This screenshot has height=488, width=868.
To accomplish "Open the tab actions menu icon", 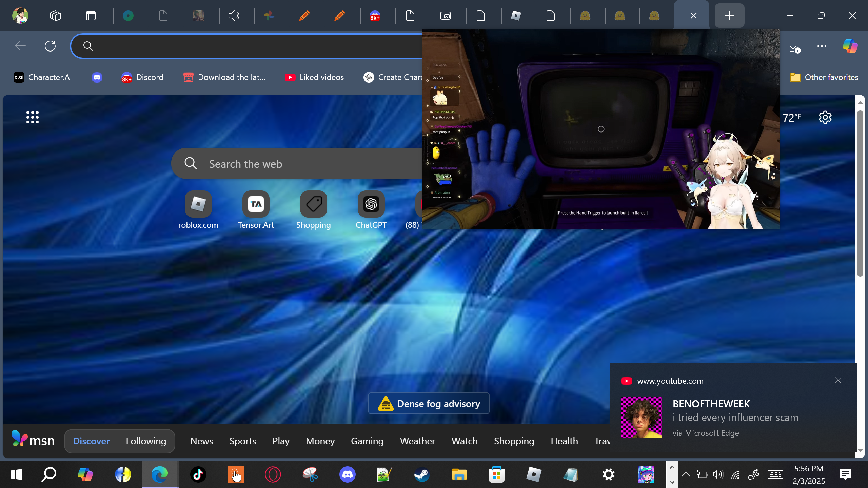I will pos(91,16).
